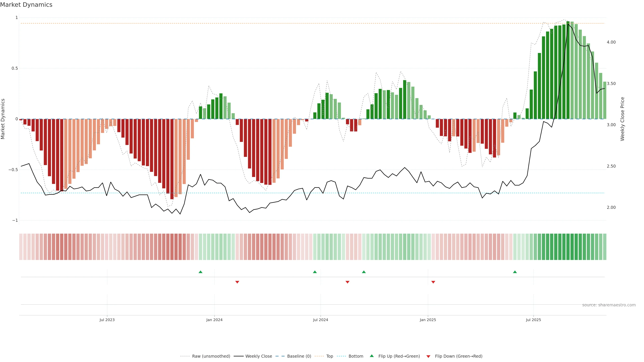Click the Market Dynamics chart title
Screen dimensions: 644x362
pos(26,5)
